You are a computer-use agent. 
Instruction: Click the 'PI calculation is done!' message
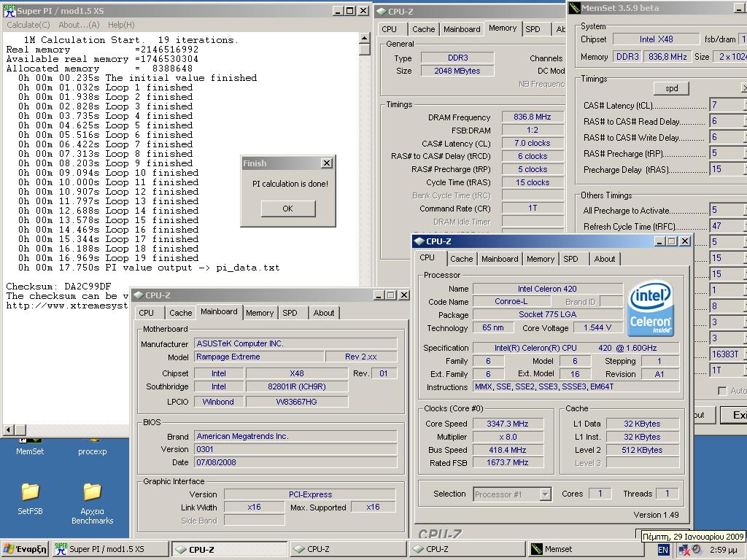[x=290, y=184]
